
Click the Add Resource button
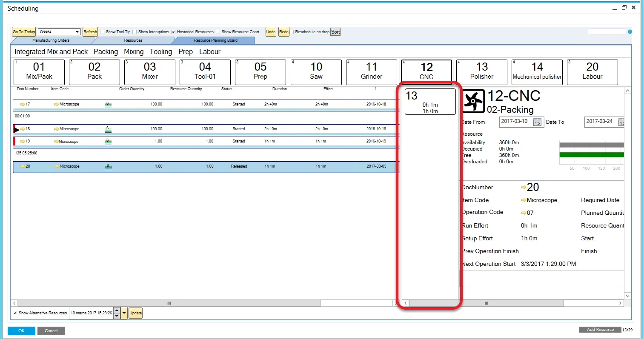[600, 330]
